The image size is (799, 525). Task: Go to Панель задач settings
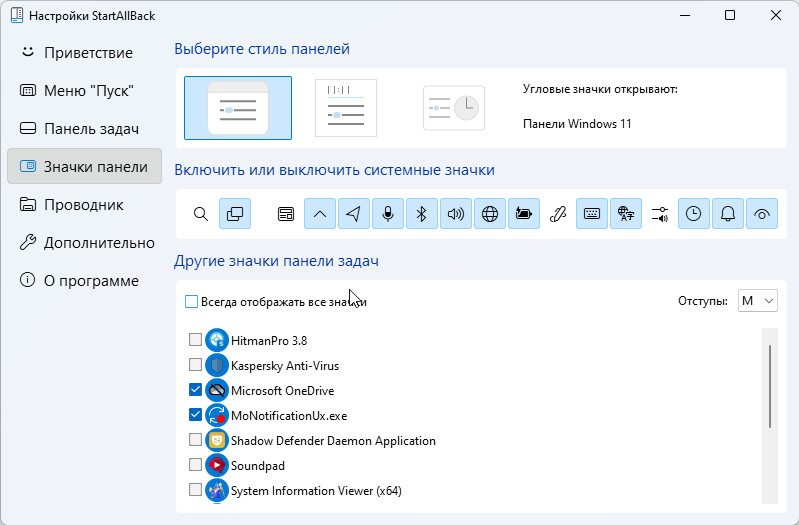pos(85,128)
